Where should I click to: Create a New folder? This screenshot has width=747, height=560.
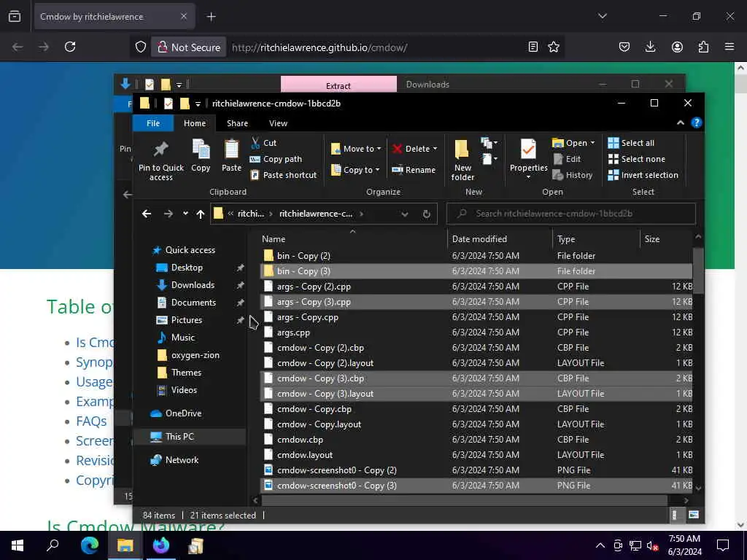[x=462, y=160]
